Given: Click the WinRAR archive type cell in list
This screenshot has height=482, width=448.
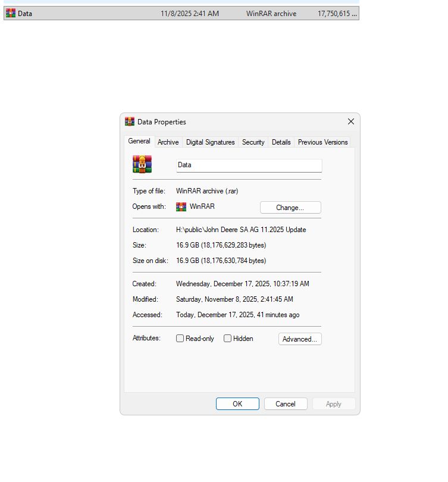Looking at the screenshot, I should click(x=271, y=14).
